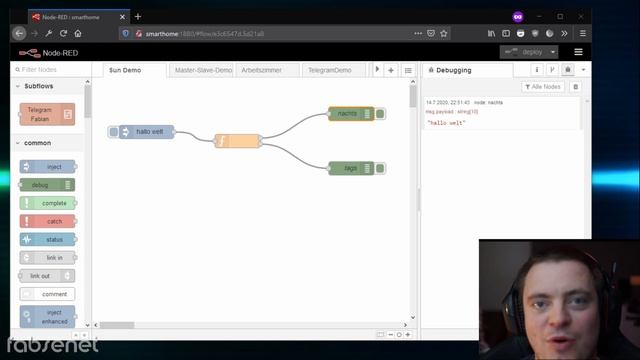Pick the complete node in palette
The image size is (640, 360).
click(x=48, y=203)
